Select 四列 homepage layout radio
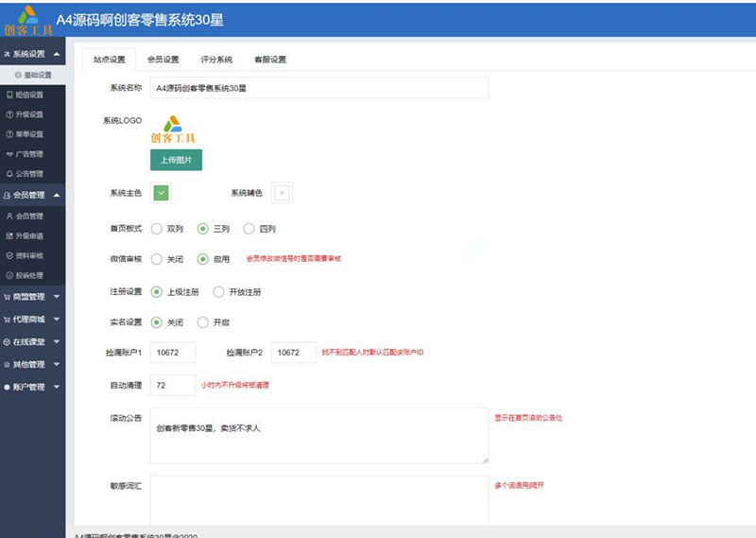The image size is (756, 538). (249, 229)
